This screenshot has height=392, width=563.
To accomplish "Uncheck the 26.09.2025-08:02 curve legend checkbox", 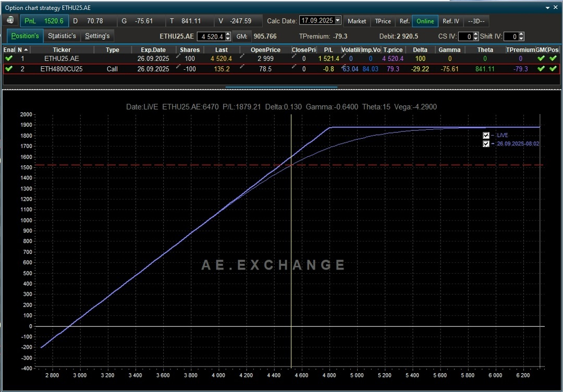I will point(486,144).
